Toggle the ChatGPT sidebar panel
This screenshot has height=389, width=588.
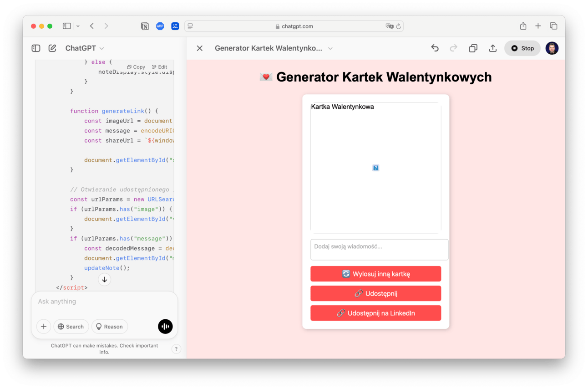point(36,48)
